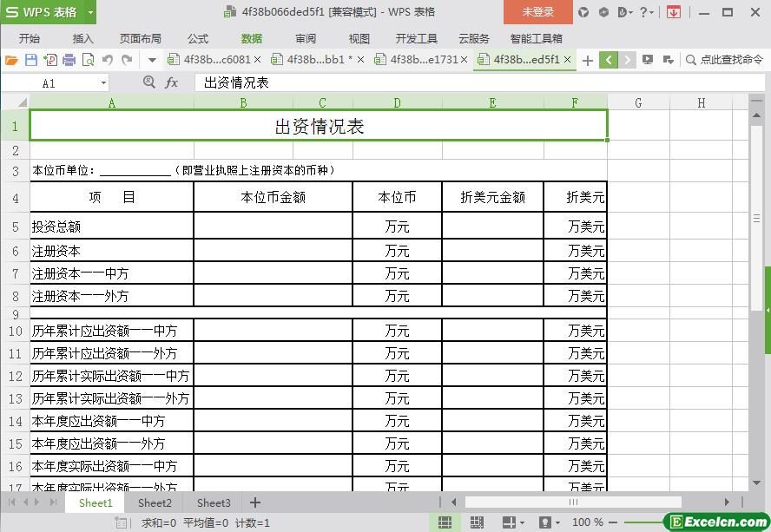Screen dimensions: 771x532
Task: Click the 点此查找命令 search box
Action: 724,60
